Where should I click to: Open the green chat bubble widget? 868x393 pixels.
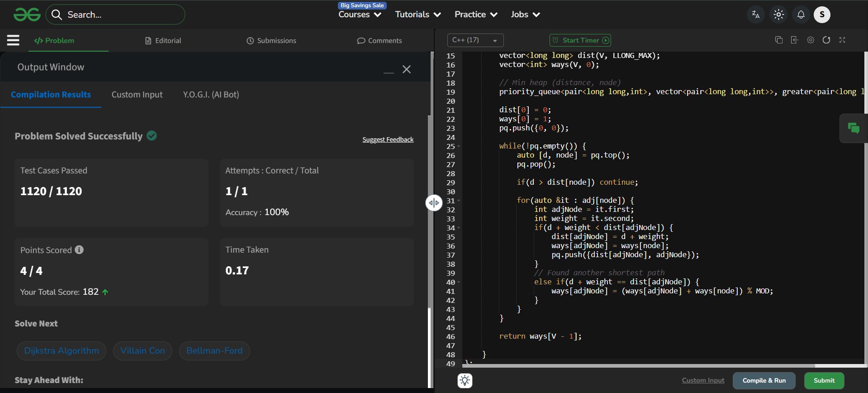pyautogui.click(x=853, y=129)
